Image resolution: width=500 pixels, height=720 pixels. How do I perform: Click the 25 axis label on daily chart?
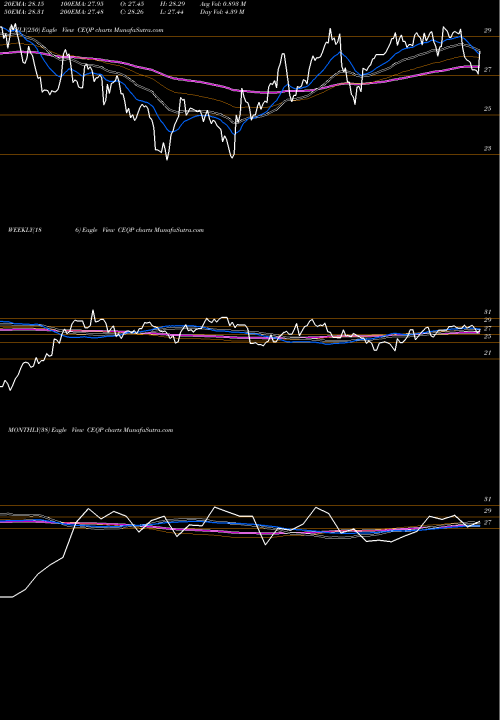coord(487,109)
